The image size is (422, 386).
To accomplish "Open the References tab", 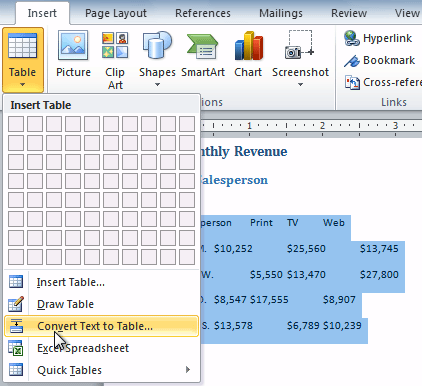I will 203,13.
